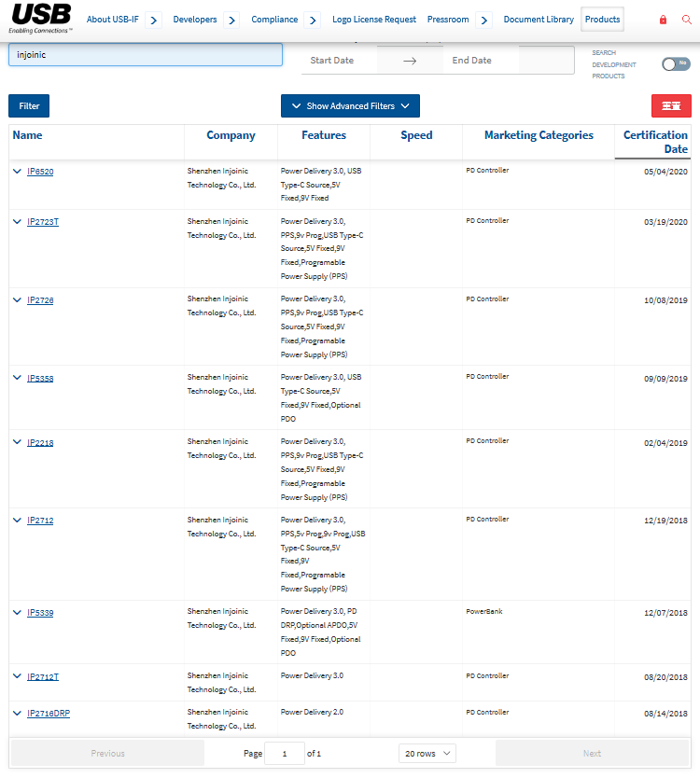Open the IP5358 product link
Image resolution: width=700 pixels, height=778 pixels.
[x=40, y=379]
